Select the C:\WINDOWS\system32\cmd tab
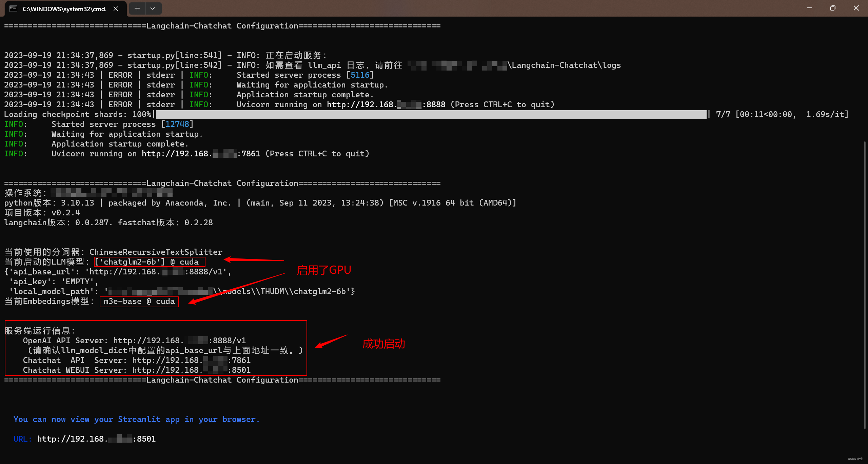 point(64,9)
